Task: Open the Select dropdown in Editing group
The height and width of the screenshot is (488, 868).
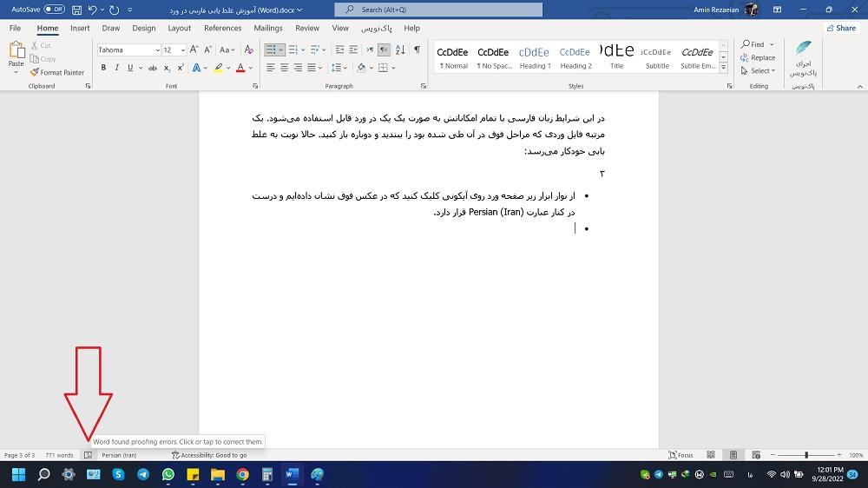Action: click(x=757, y=70)
